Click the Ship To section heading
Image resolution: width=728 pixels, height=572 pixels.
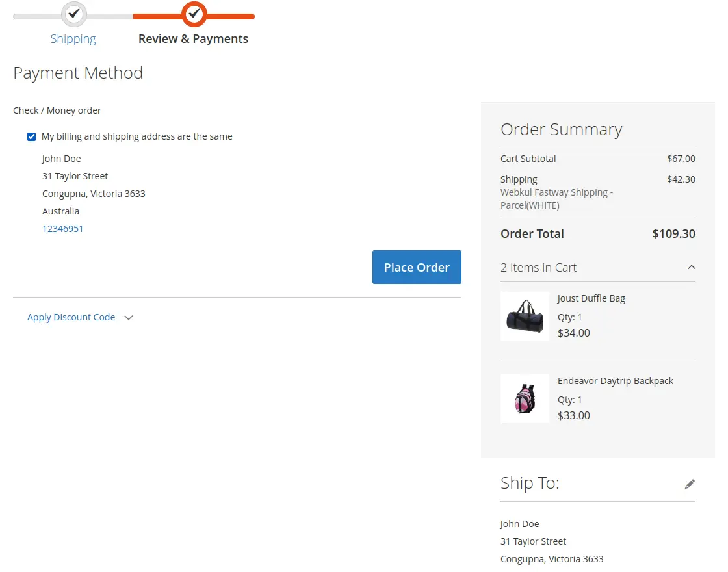(x=530, y=483)
